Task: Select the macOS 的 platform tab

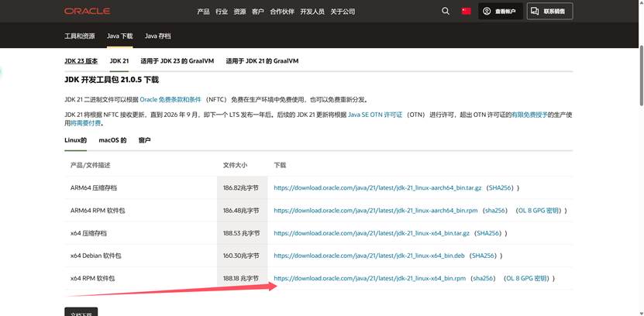Action: pyautogui.click(x=112, y=140)
